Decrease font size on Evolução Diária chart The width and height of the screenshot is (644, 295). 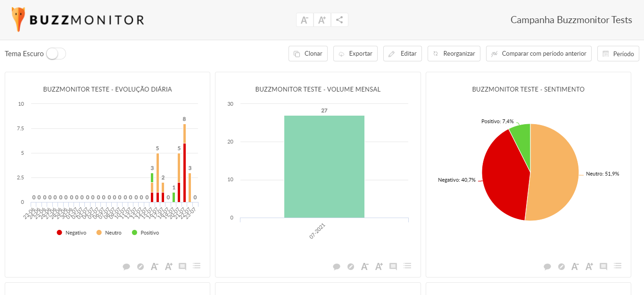(155, 267)
